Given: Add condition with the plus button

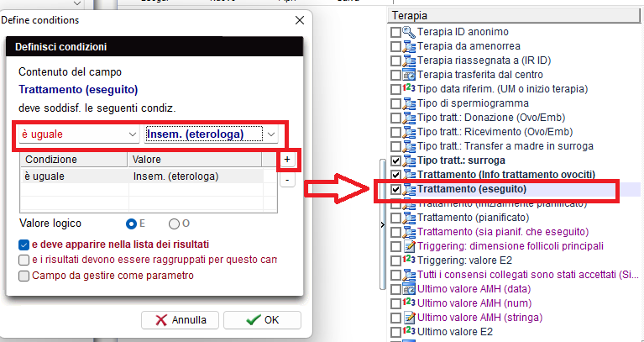Looking at the screenshot, I should pos(287,160).
